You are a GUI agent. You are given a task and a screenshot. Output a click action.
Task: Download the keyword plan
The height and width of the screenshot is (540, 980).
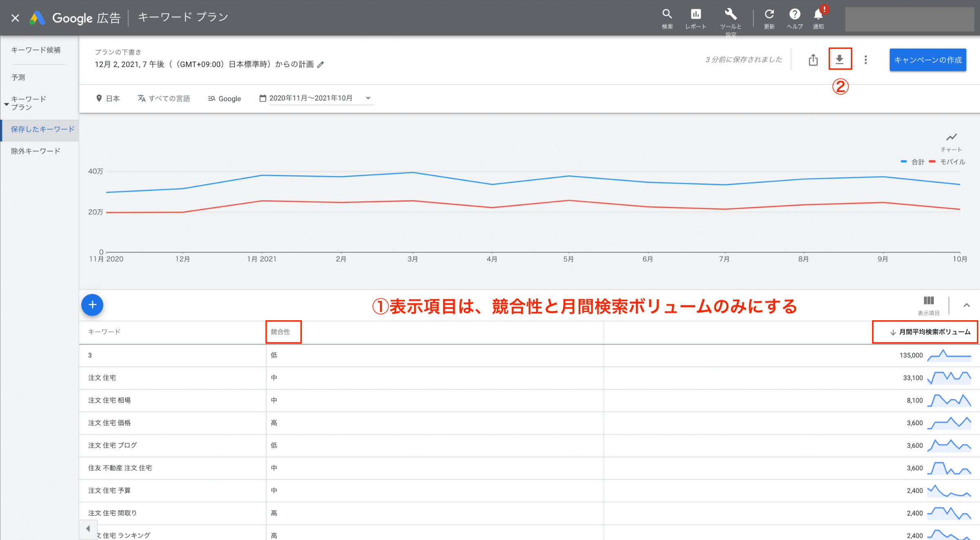click(840, 60)
